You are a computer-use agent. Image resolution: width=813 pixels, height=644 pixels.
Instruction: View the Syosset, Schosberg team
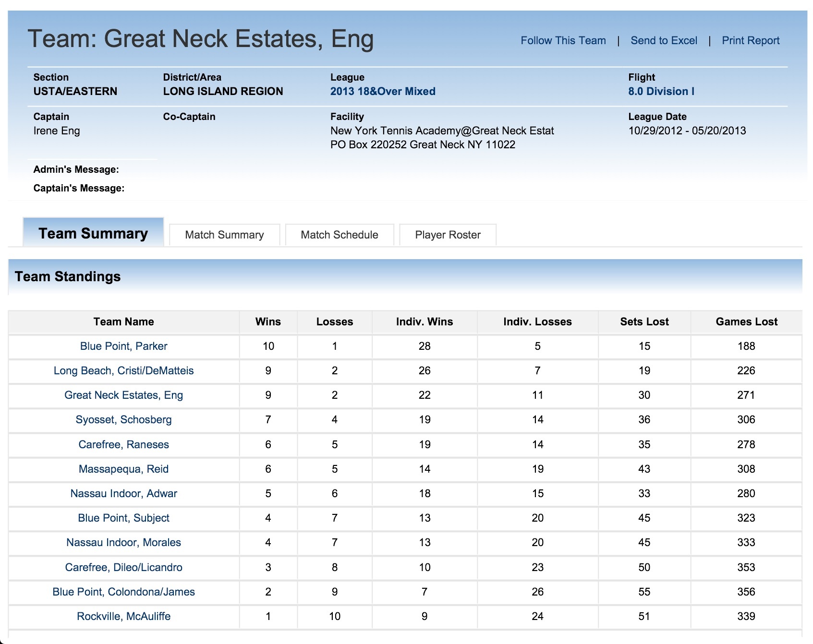click(x=123, y=419)
